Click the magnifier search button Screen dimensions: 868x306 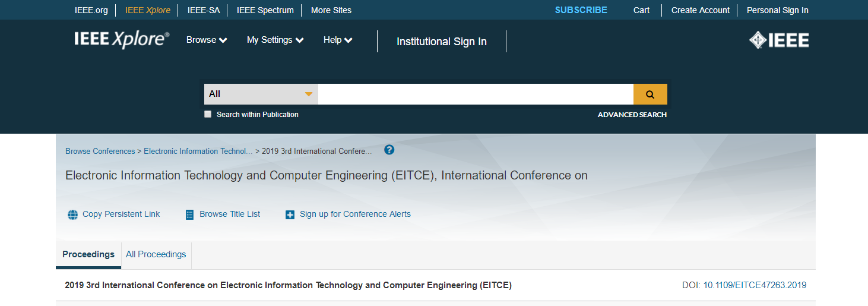650,94
